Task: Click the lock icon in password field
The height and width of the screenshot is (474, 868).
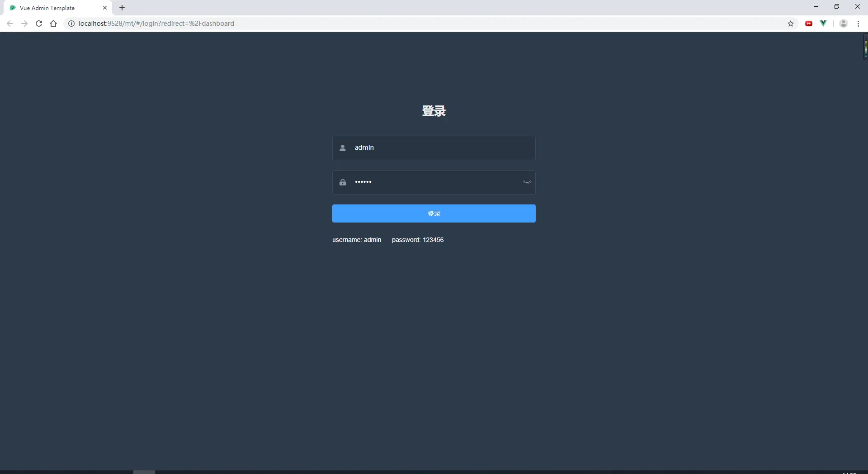Action: [x=343, y=182]
